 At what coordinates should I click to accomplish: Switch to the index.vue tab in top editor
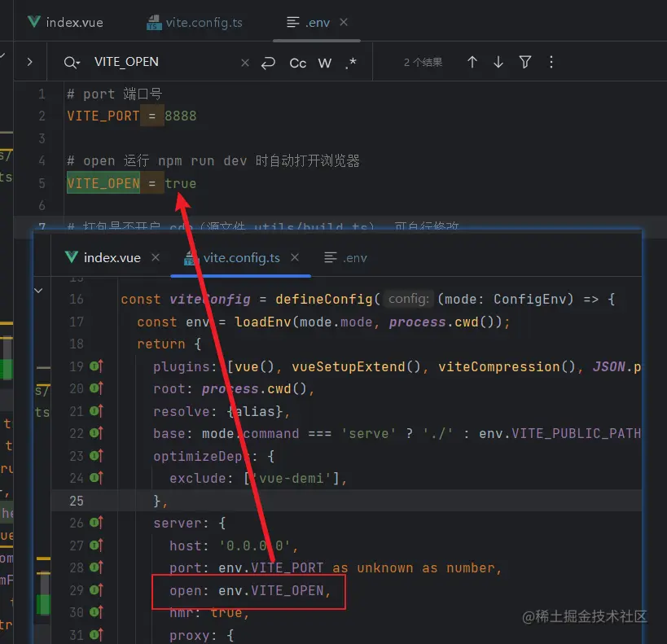tap(65, 22)
